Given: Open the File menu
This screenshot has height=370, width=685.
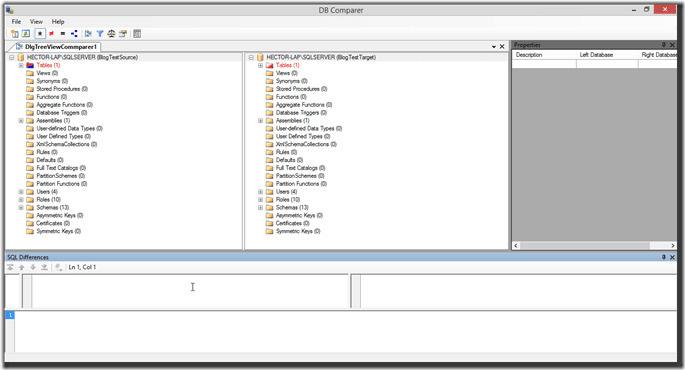Looking at the screenshot, I should pyautogui.click(x=16, y=21).
